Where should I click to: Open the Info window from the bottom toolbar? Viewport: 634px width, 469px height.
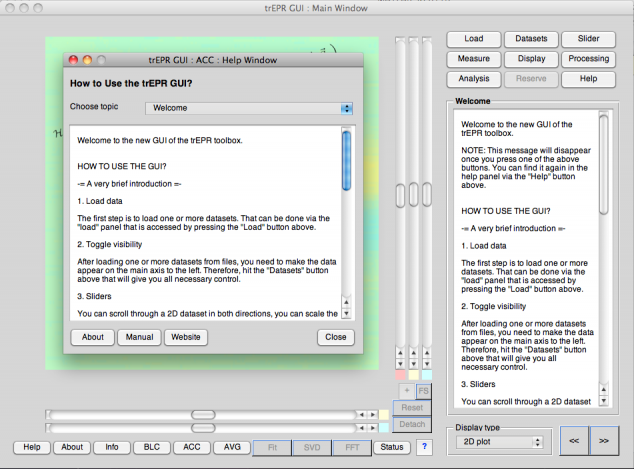(112, 447)
